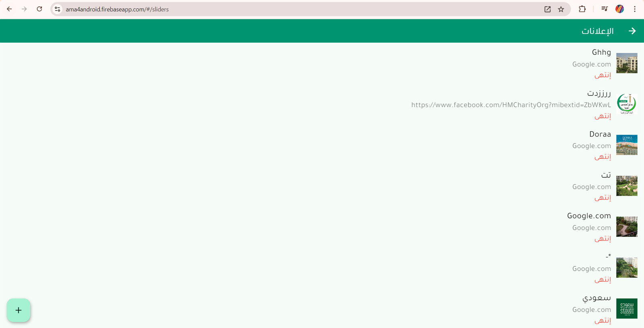The image size is (644, 328).
Task: Open the سعودي Seoudi logo thumbnail
Action: click(627, 308)
